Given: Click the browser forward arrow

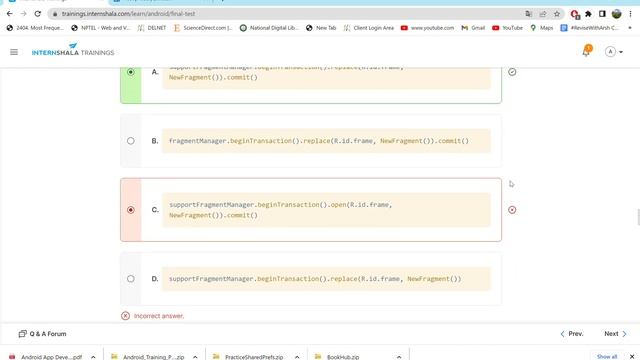Looking at the screenshot, I should 23,13.
